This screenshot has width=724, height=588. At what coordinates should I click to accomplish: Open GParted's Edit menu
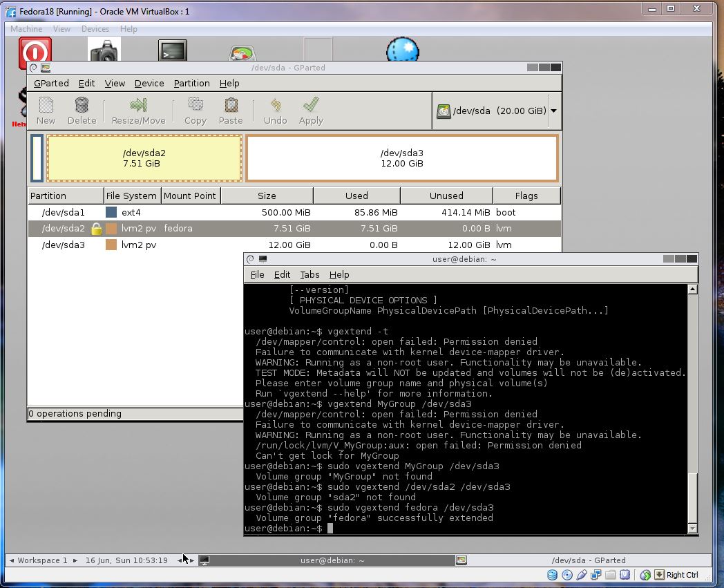86,83
